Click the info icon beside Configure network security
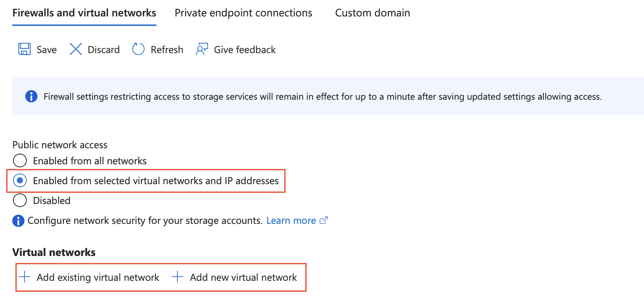The width and height of the screenshot is (644, 298). coord(18,221)
